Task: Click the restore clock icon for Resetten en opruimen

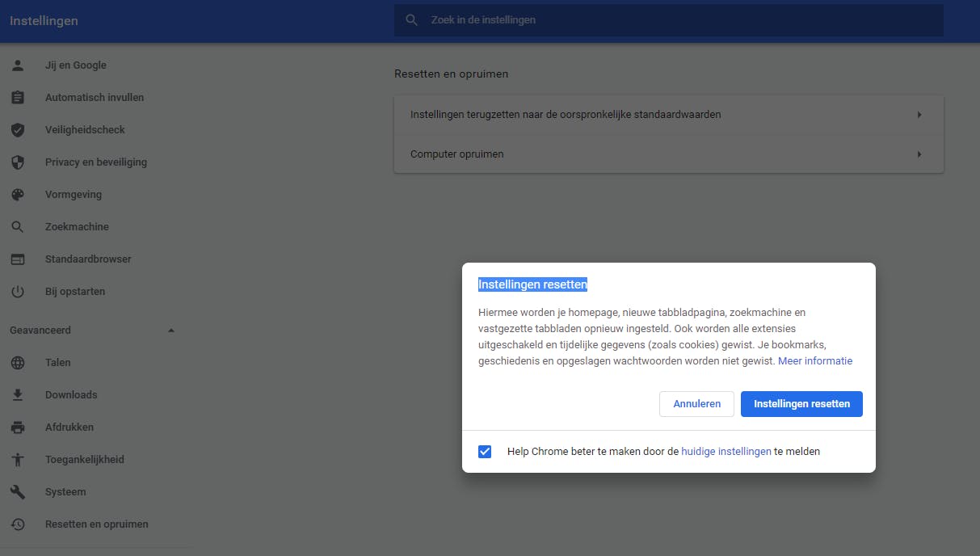Action: (18, 524)
